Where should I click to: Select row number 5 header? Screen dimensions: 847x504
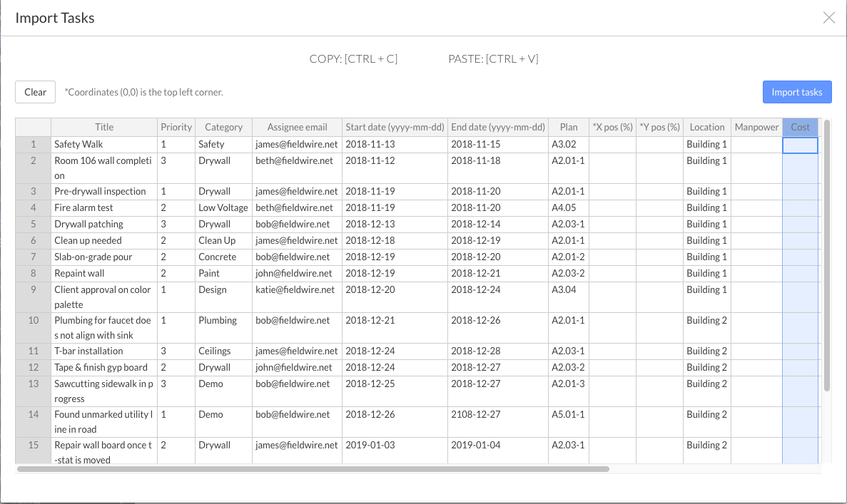pyautogui.click(x=33, y=224)
